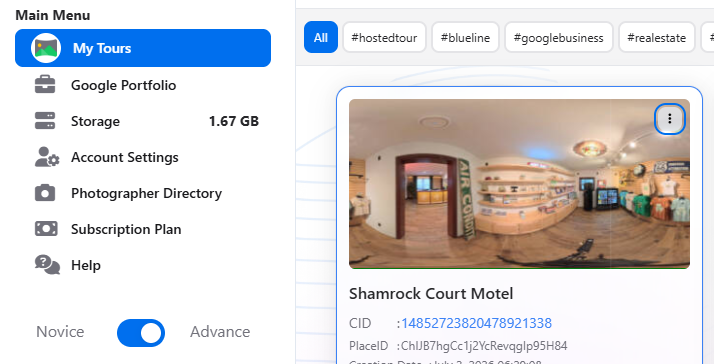Toggle the Novice/Advance mode switch

coord(141,333)
